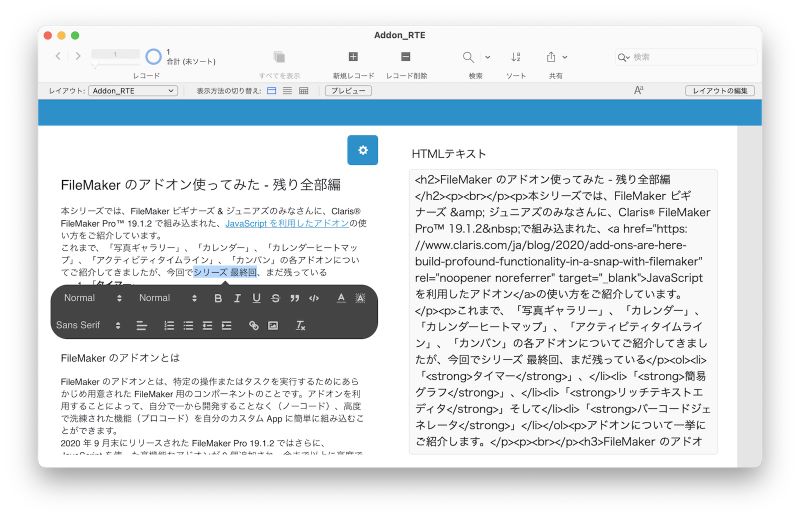
Task: Open the Addon_RTE layout dropdown
Action: coord(133,91)
